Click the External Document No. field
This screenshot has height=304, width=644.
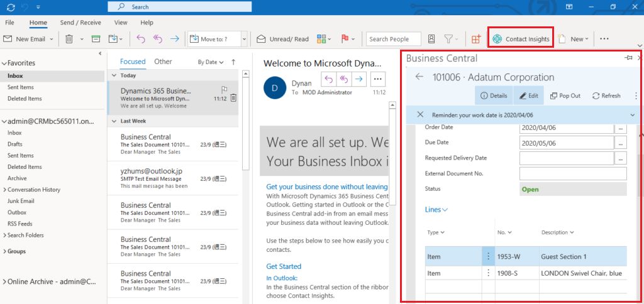tap(573, 173)
